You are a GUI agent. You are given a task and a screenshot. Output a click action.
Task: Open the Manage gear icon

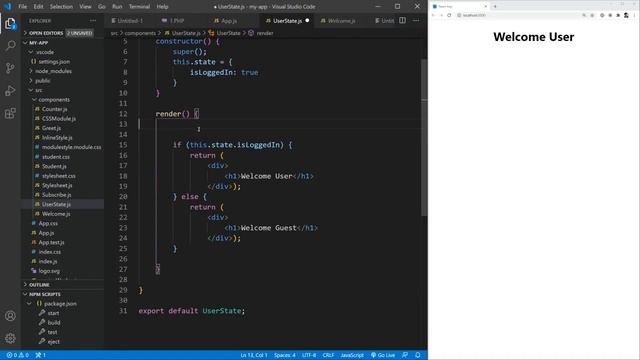pyautogui.click(x=10, y=338)
